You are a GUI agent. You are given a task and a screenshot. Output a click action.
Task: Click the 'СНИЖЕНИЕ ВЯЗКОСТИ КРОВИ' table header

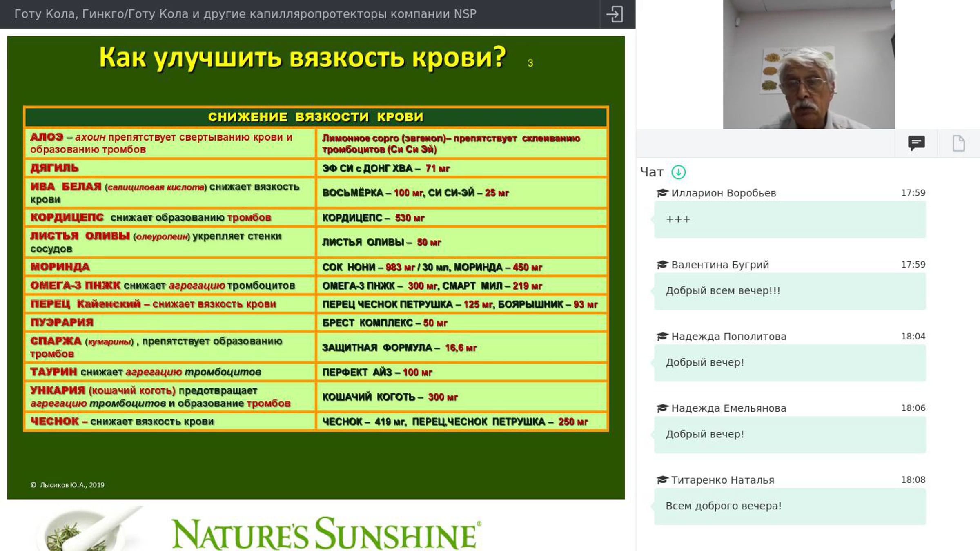tap(316, 117)
